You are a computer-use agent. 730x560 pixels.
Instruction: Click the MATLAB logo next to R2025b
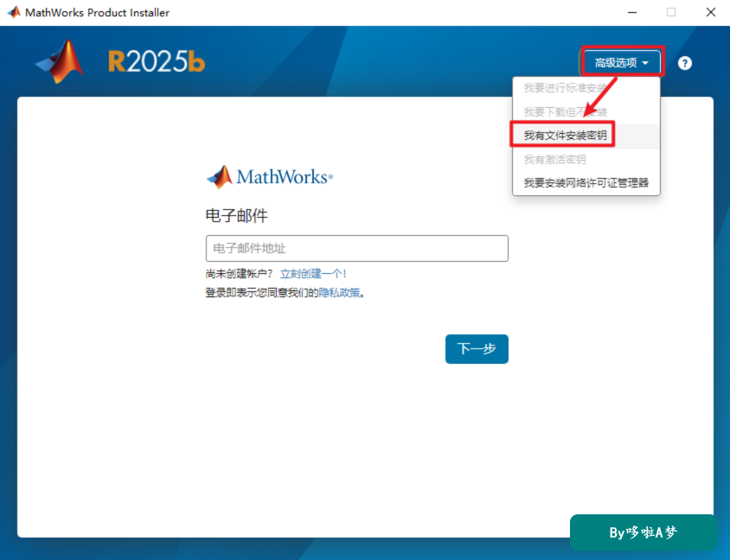click(x=60, y=61)
